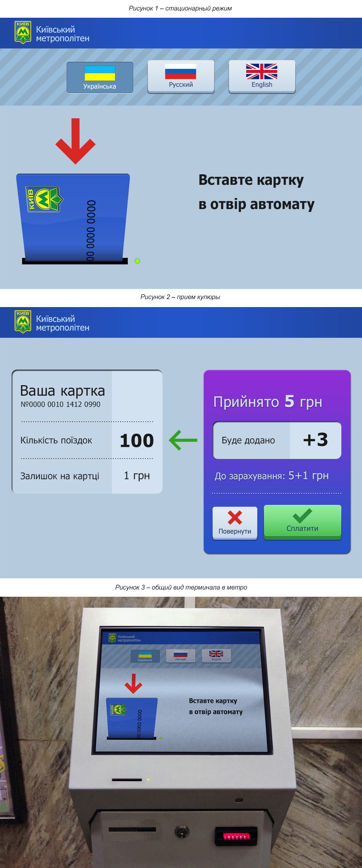Click the green left arrow between panels
This screenshot has height=868, width=362.
click(183, 440)
